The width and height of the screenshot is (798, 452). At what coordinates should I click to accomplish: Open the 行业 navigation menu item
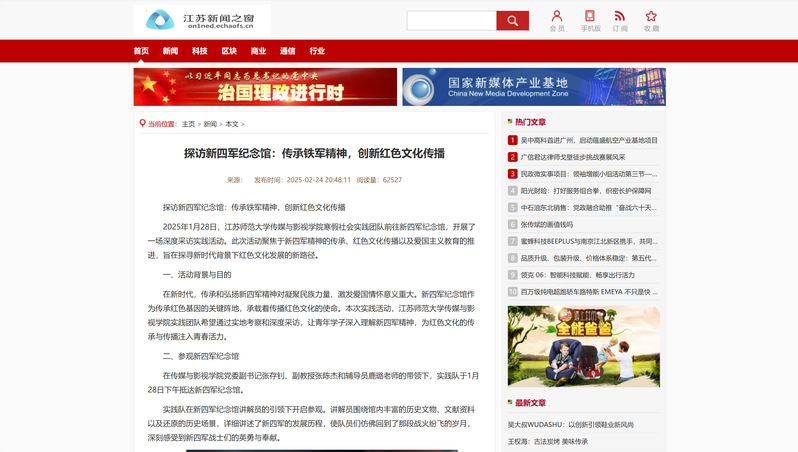317,51
